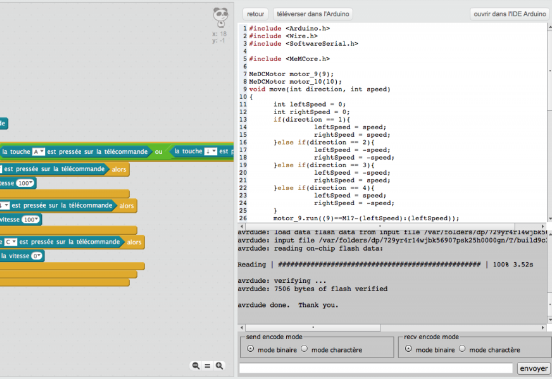Select the green 'ou' operator block
This screenshot has height=380, width=552.
pyautogui.click(x=159, y=152)
